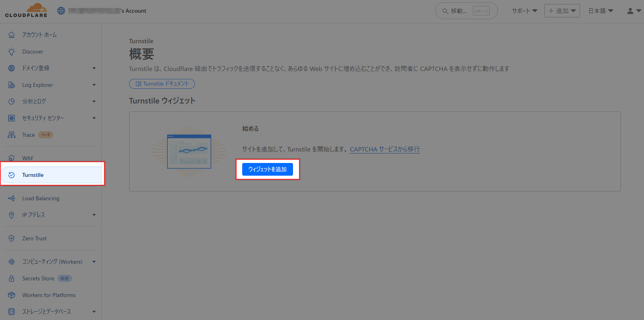Open the Turnstile ドキュメント link button
Viewport: 644px width, 320px height.
point(162,84)
